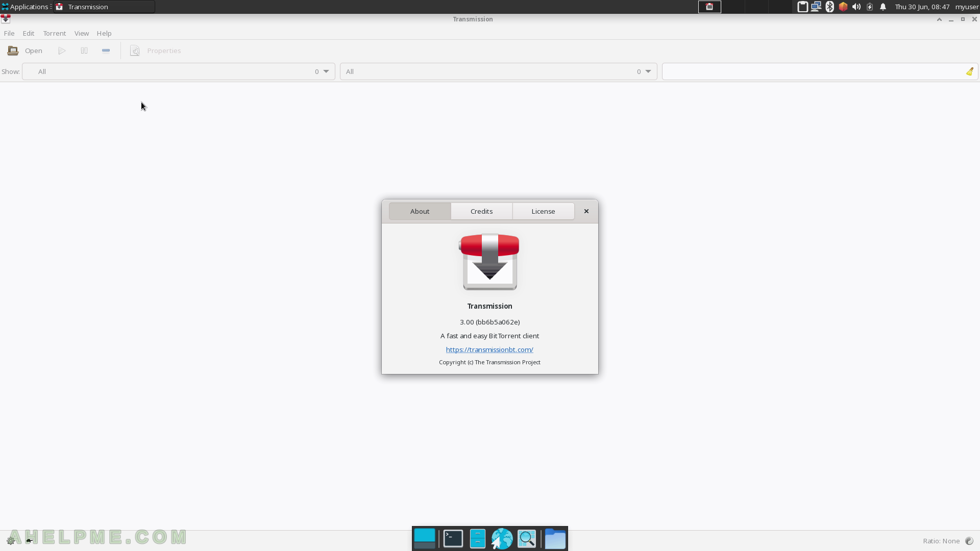Launch the web browser globe dock icon
This screenshot has width=980, height=551.
(502, 539)
